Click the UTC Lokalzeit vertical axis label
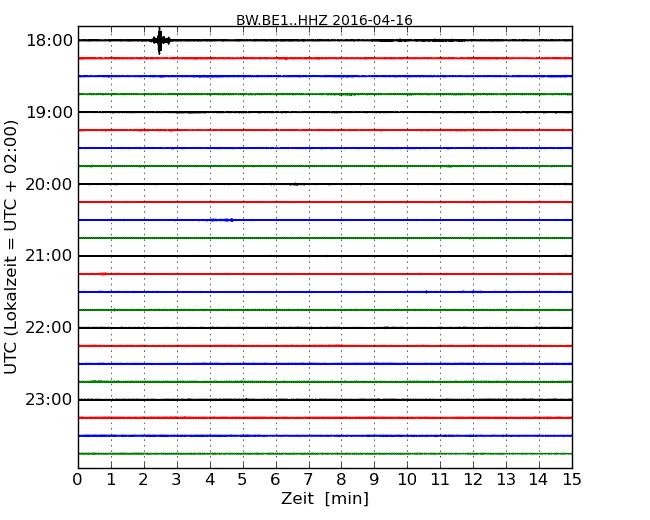 [x=11, y=247]
